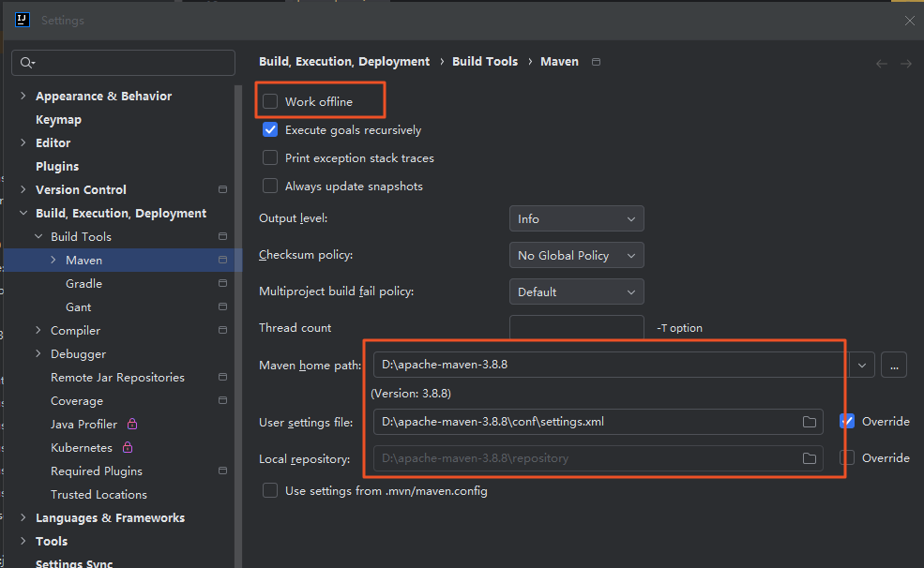Expand Languages & Frameworks section
This screenshot has height=568, width=924.
click(23, 517)
